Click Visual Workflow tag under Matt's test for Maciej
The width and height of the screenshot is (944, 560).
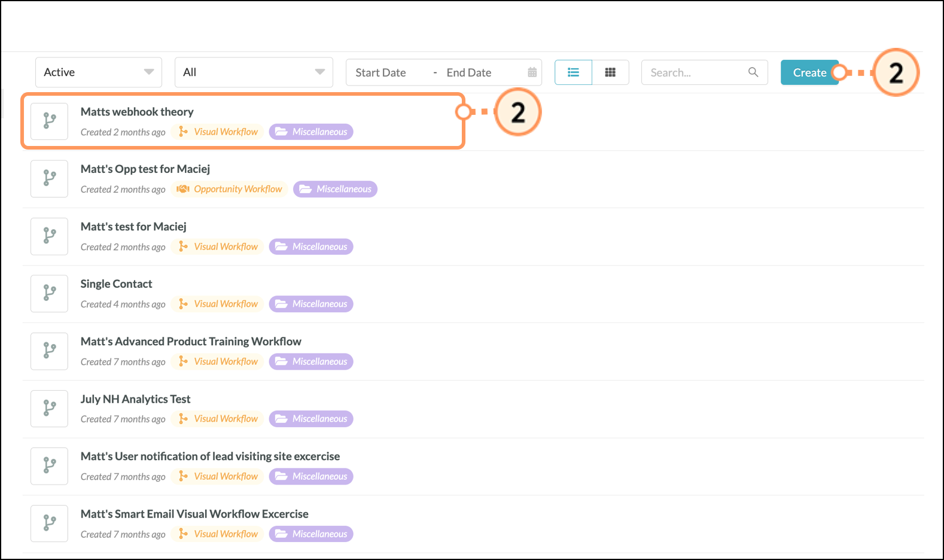(x=218, y=246)
